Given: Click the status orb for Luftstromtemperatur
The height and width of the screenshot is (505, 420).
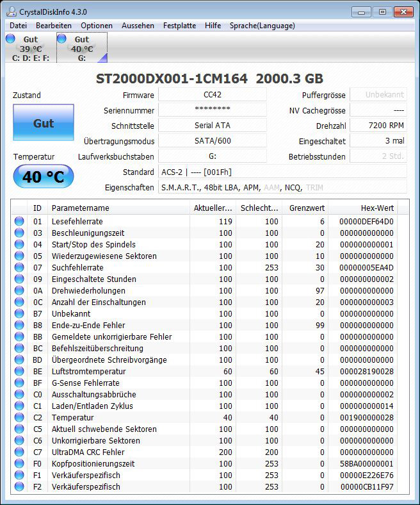Looking at the screenshot, I should [19, 371].
